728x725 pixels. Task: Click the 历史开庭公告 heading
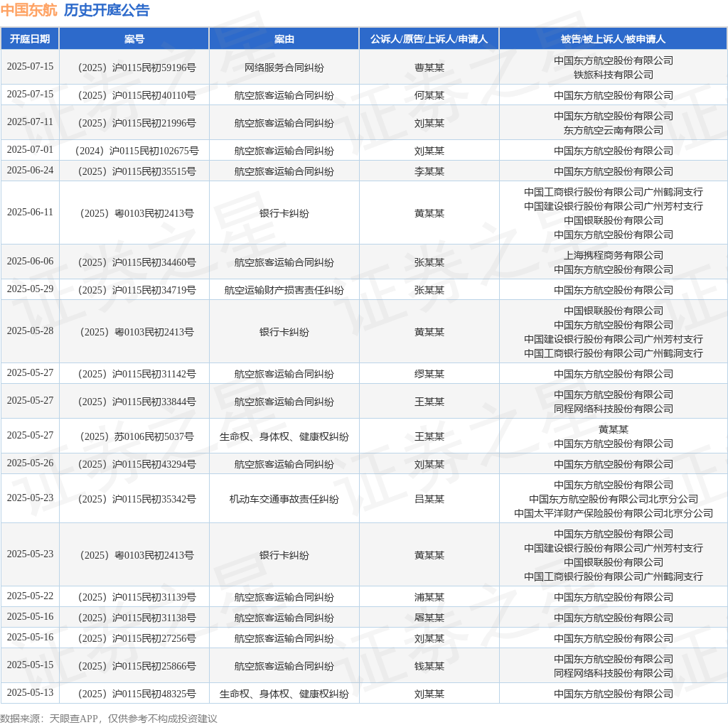(x=107, y=10)
